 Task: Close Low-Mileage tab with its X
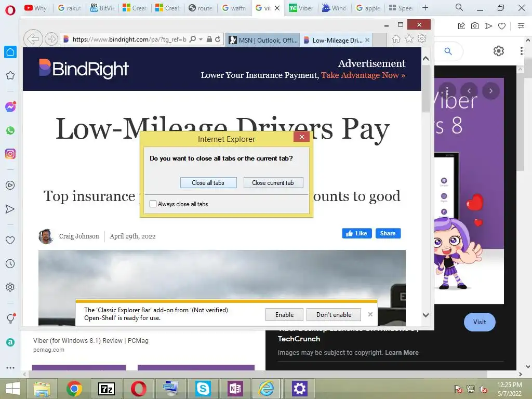click(367, 40)
